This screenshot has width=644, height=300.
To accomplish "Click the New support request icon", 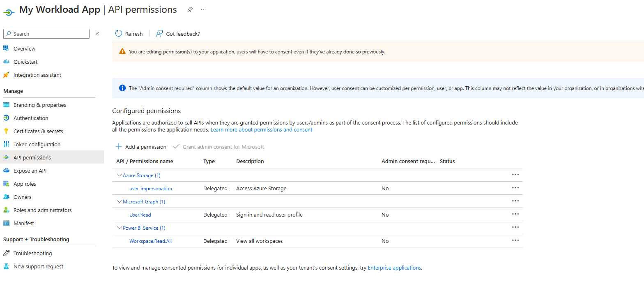I will 6,266.
